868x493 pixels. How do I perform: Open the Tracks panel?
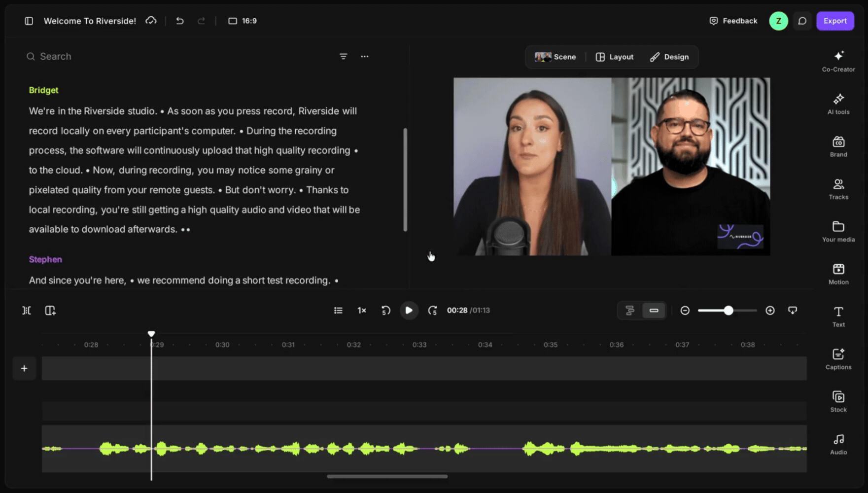click(x=838, y=189)
